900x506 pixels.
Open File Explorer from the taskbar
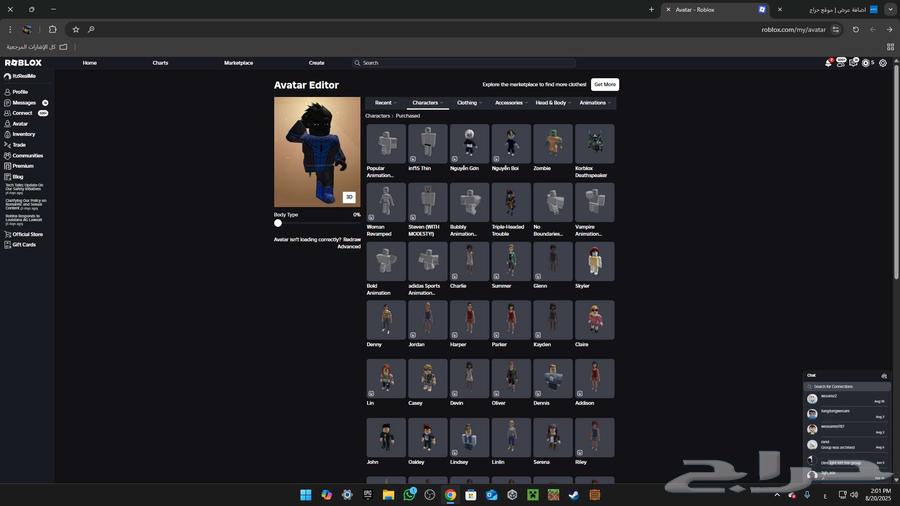tap(389, 495)
